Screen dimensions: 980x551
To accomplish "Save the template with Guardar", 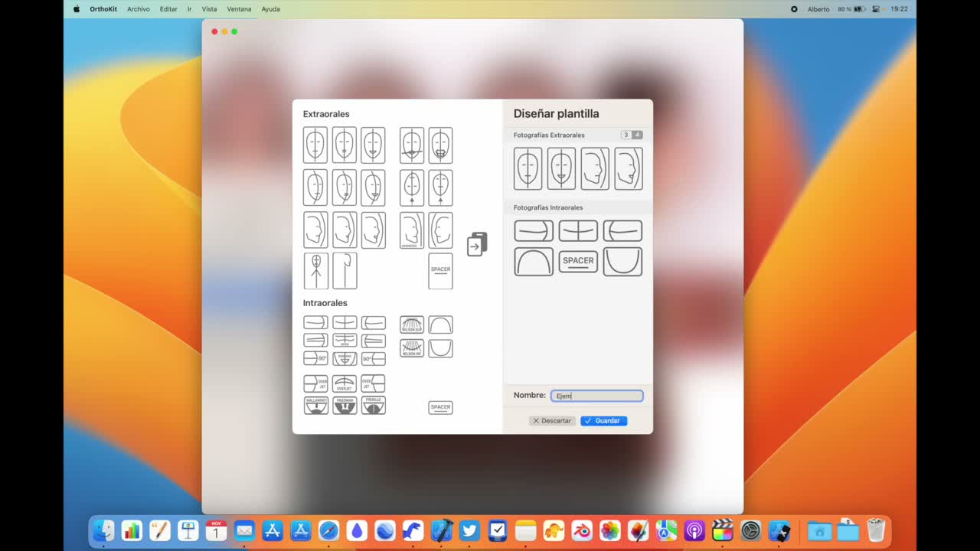I will [x=603, y=421].
